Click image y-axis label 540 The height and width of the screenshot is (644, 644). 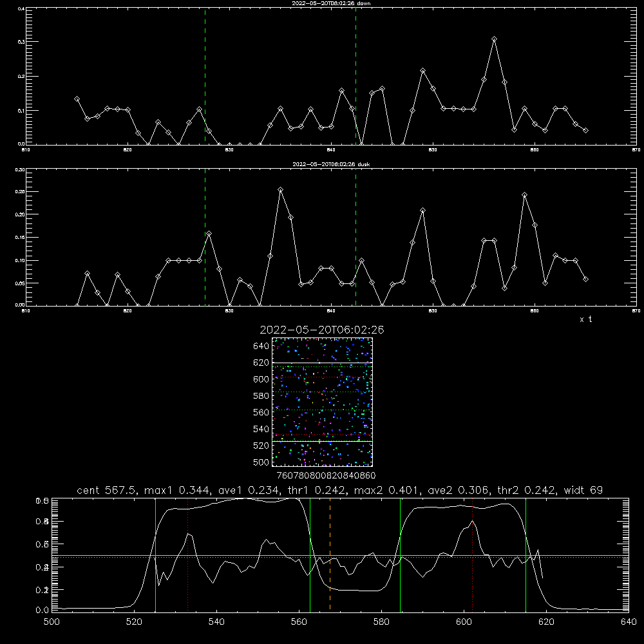[x=261, y=429]
